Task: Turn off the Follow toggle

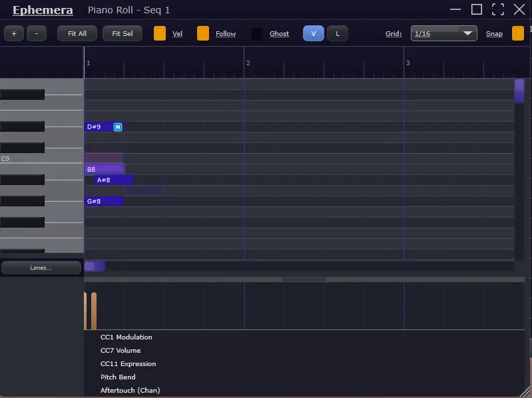Action: [x=203, y=33]
